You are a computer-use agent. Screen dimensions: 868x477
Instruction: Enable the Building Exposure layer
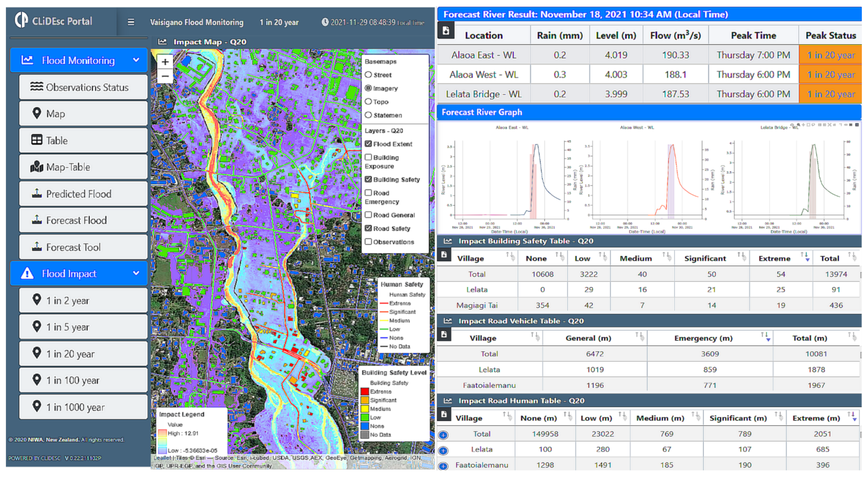coord(368,157)
